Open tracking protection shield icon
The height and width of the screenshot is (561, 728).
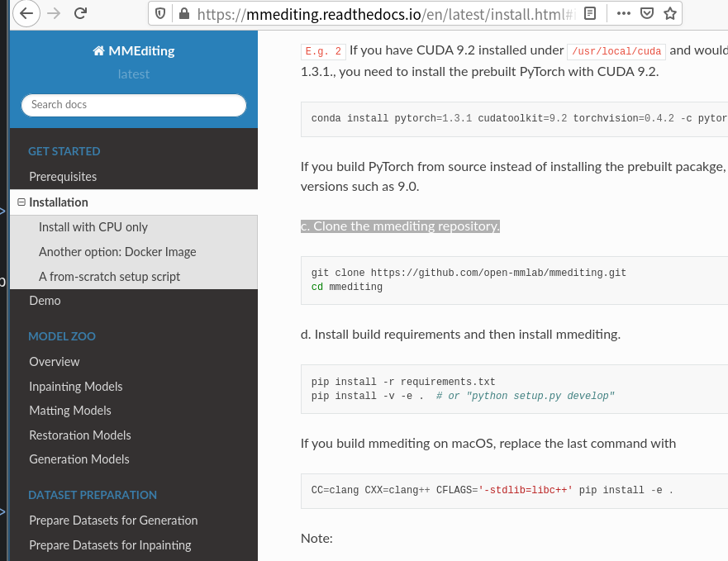coord(160,13)
